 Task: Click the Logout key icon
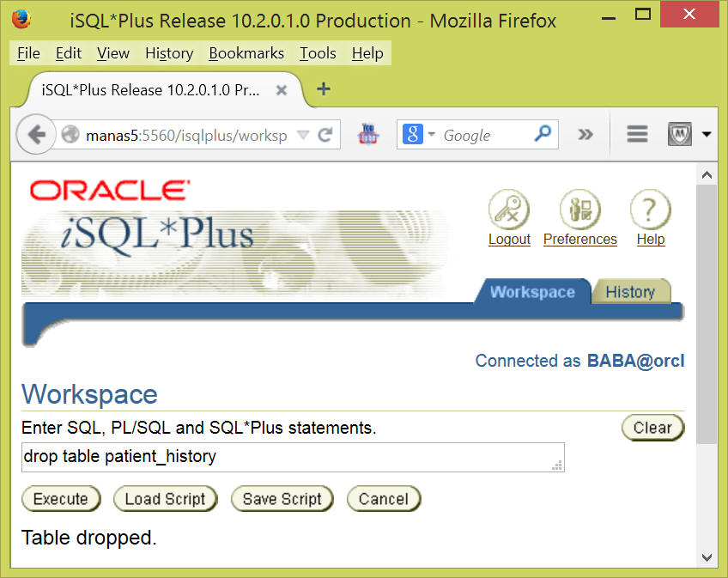(509, 210)
